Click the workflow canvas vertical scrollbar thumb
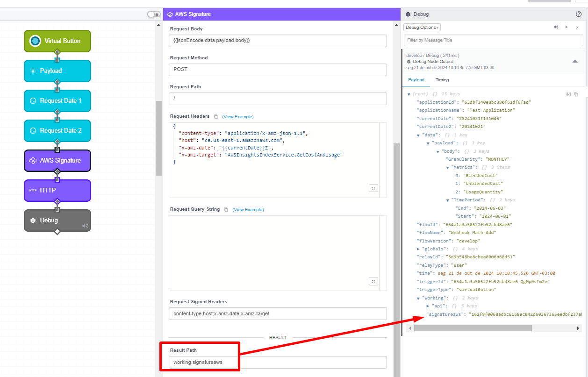Screen dimensions: 588x377 click(158, 138)
